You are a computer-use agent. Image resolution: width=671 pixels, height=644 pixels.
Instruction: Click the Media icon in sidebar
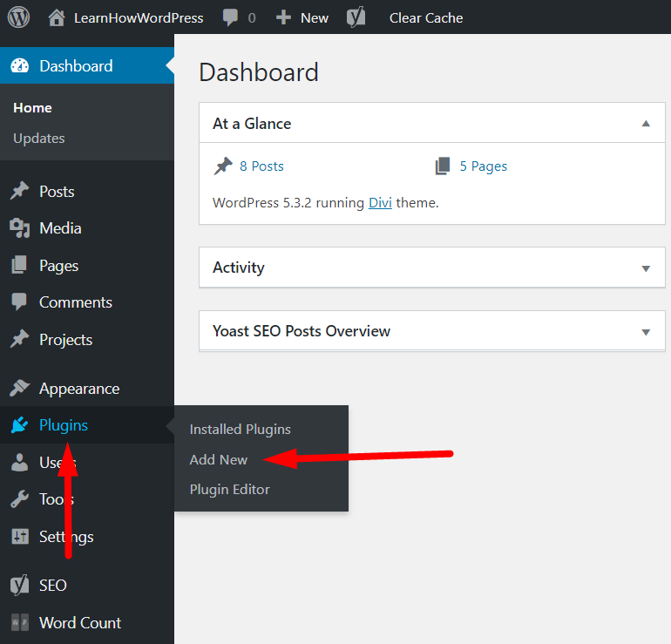click(20, 228)
